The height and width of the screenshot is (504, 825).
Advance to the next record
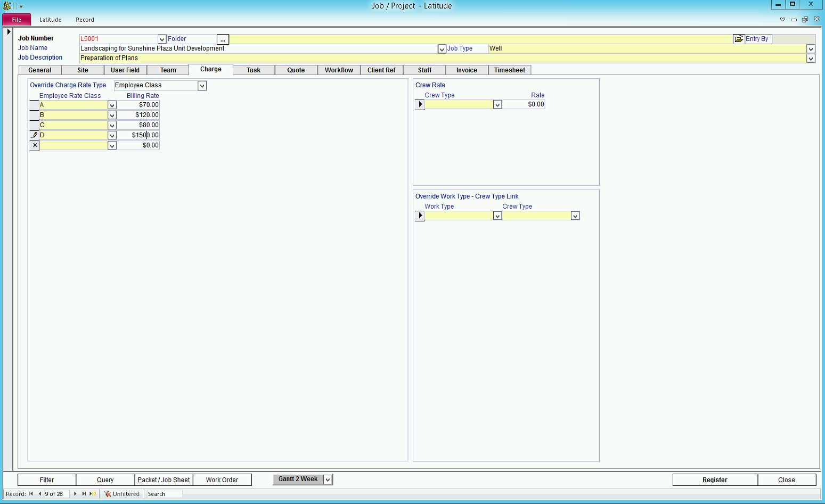coord(75,494)
